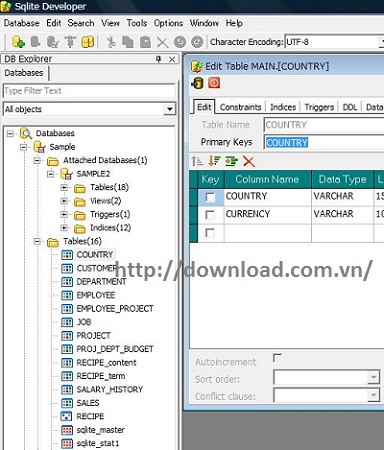Click the paste clipboard icon in toolbar
Screen dimensions: 384x450
[145, 42]
